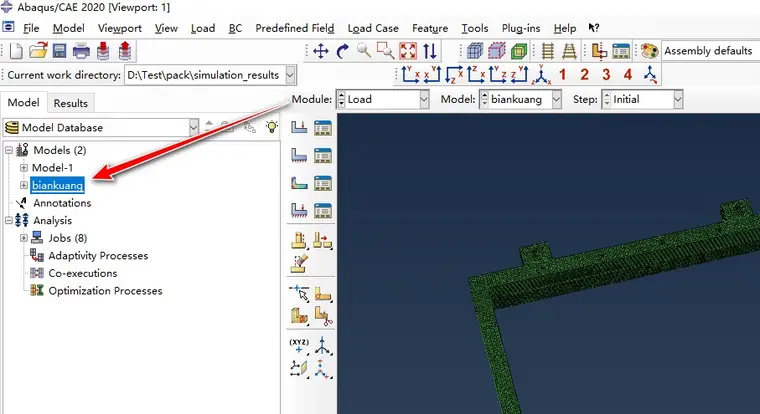Select Adaptivity Processes tree item
The image size is (760, 414).
coord(98,255)
